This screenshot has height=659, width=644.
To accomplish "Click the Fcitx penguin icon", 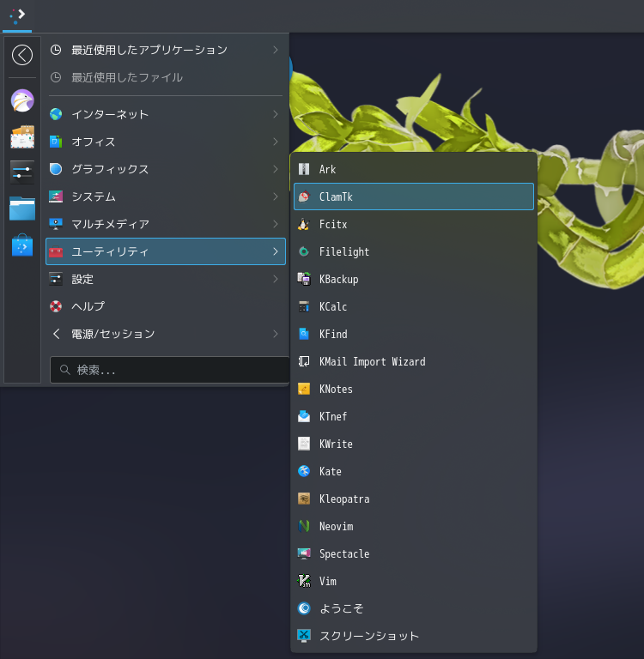I will (304, 225).
